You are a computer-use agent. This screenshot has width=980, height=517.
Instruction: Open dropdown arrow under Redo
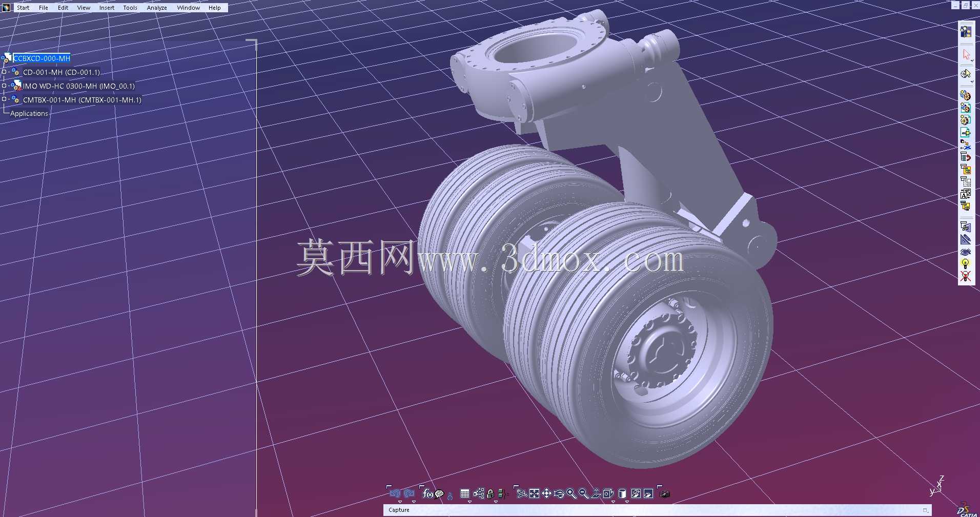414,502
